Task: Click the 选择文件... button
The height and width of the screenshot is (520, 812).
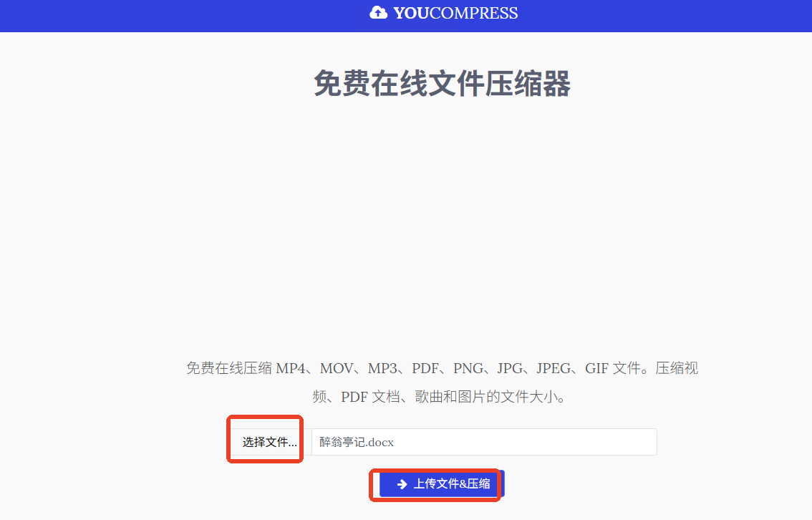Action: (269, 442)
